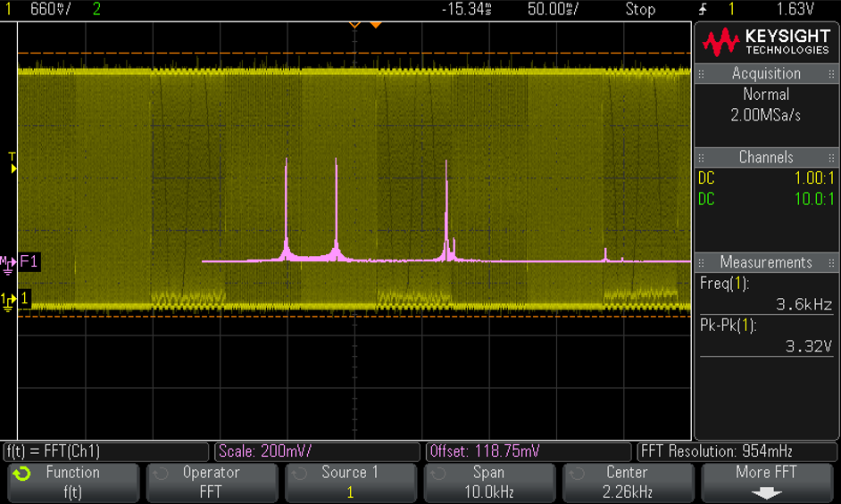Click the grip dots left of Acquisition
The width and height of the screenshot is (841, 504).
coord(701,74)
